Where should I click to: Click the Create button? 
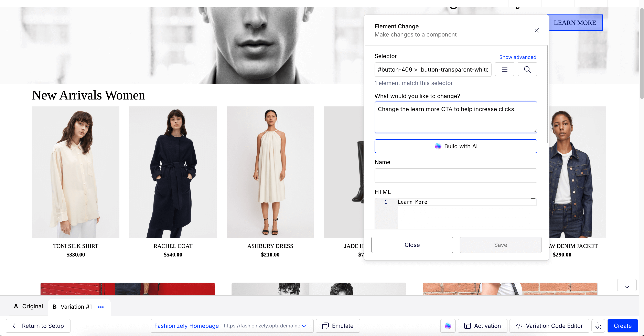click(622, 325)
